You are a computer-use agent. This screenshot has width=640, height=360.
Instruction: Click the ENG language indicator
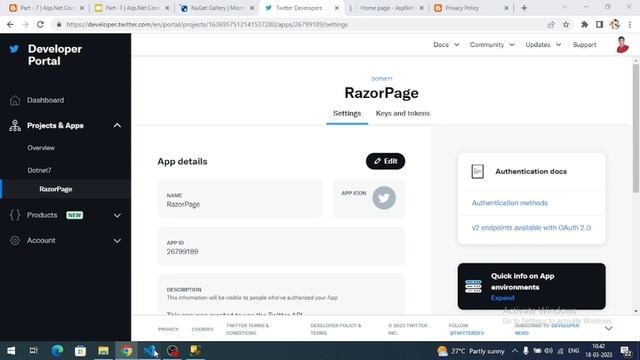[x=573, y=351]
